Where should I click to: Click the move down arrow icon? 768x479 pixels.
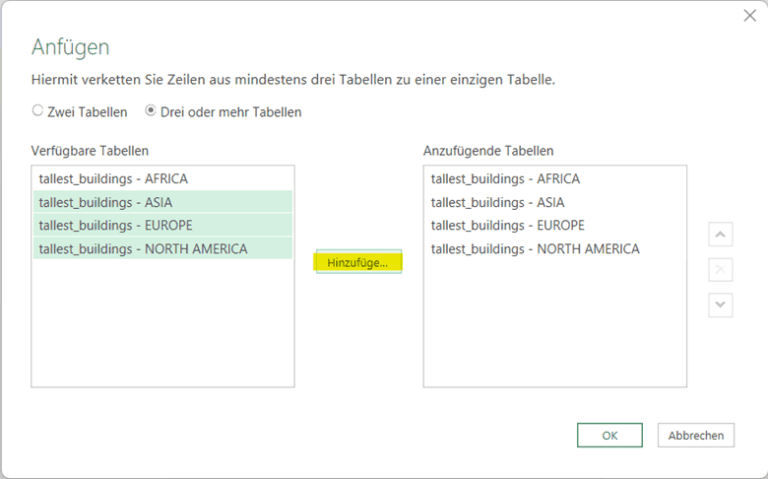[720, 306]
